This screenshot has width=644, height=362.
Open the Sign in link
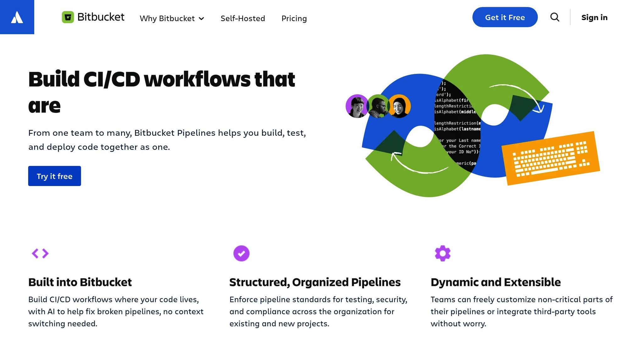[594, 17]
